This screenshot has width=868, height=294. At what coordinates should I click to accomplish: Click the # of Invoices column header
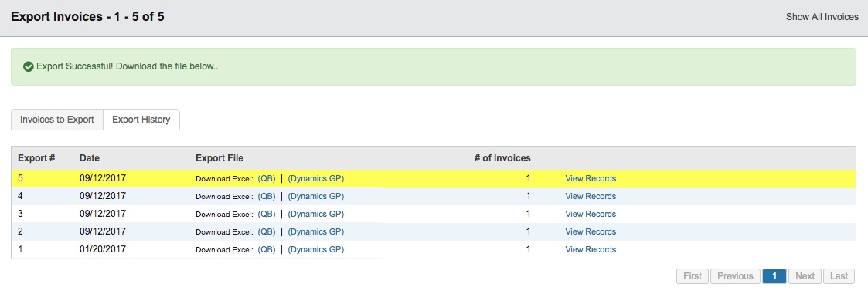tap(502, 158)
